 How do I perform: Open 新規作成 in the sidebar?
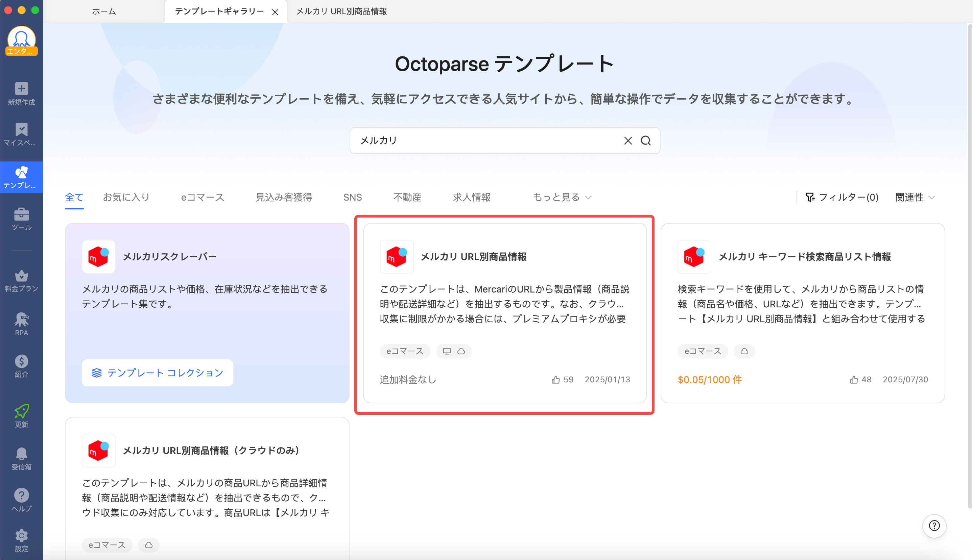click(21, 94)
